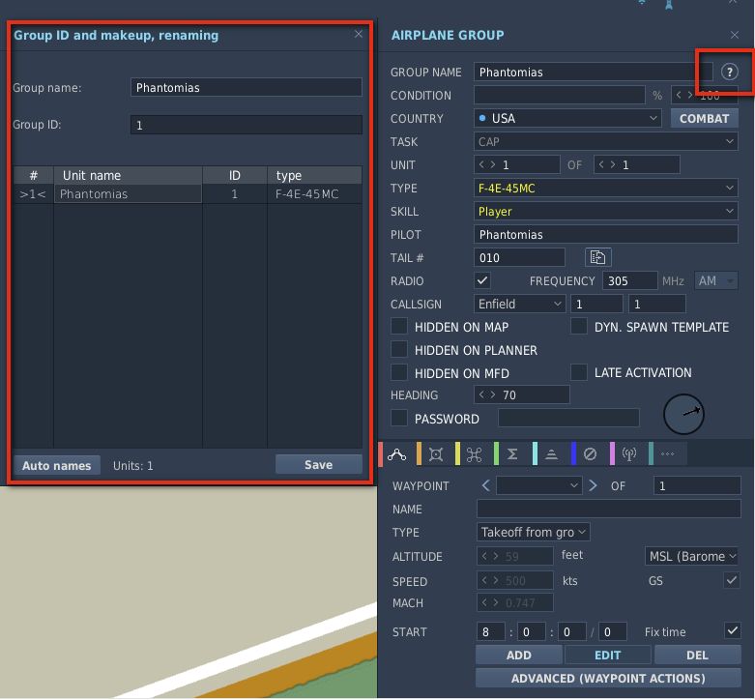Open waypoint TYPE dropdown Takeoff from ground
The height and width of the screenshot is (700, 755).
coord(533,532)
